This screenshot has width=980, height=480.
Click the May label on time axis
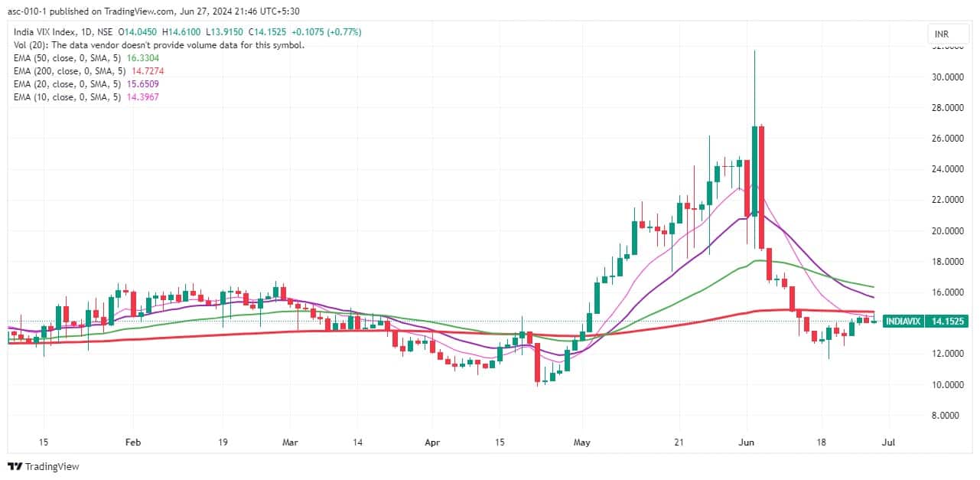(582, 442)
